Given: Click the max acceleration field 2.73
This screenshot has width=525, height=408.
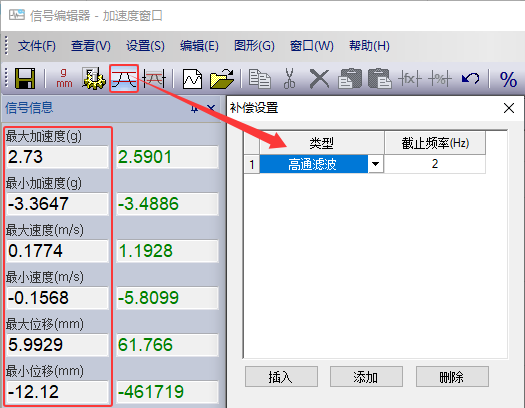Looking at the screenshot, I should [57, 157].
